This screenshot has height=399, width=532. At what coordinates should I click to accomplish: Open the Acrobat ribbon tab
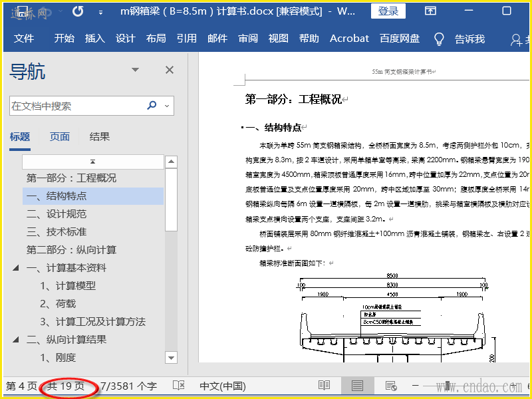pyautogui.click(x=349, y=39)
